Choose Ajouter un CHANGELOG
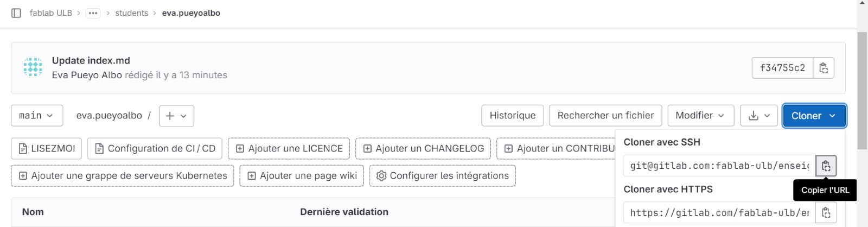This screenshot has height=227, width=868. tap(423, 148)
